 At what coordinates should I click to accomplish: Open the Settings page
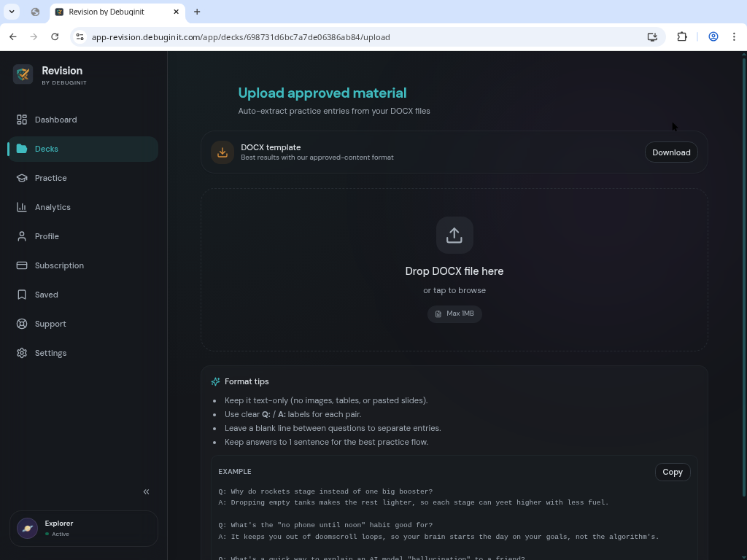[x=50, y=353]
